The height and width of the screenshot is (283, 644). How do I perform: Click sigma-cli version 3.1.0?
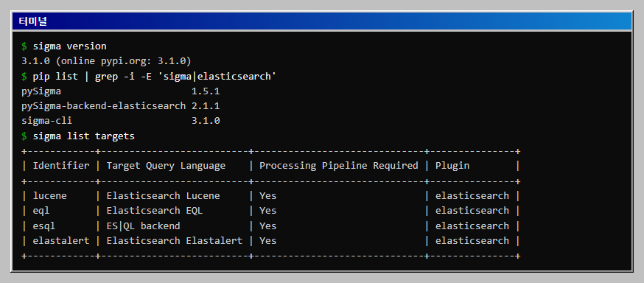tap(206, 121)
